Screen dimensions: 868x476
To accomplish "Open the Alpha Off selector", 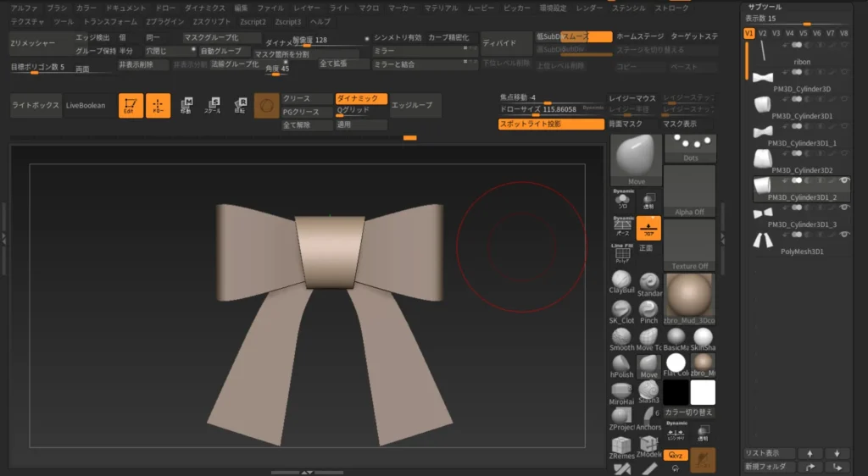I will (x=689, y=191).
